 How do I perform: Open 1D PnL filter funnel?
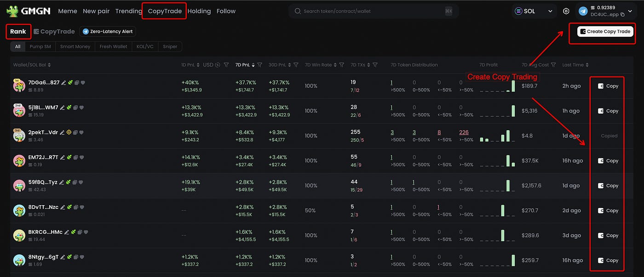(226, 65)
